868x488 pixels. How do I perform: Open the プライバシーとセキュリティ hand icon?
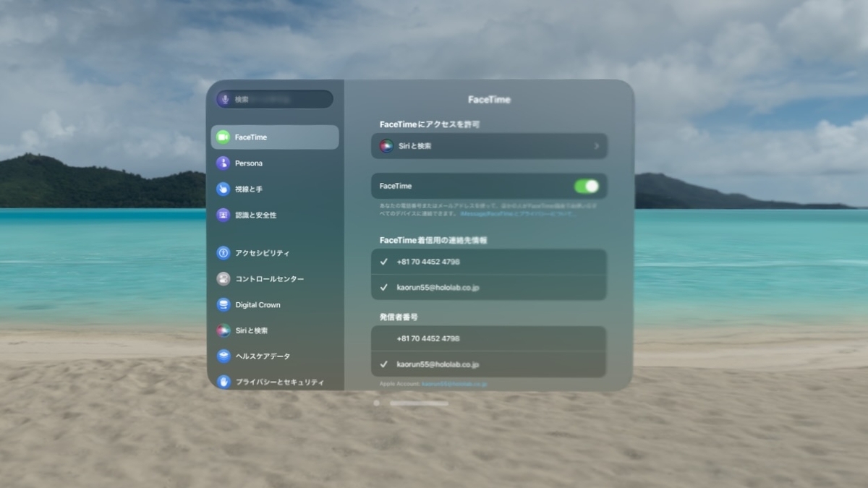coord(223,382)
